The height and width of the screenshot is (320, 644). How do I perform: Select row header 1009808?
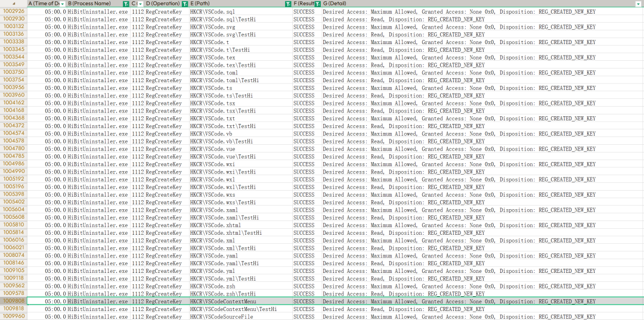(x=14, y=302)
